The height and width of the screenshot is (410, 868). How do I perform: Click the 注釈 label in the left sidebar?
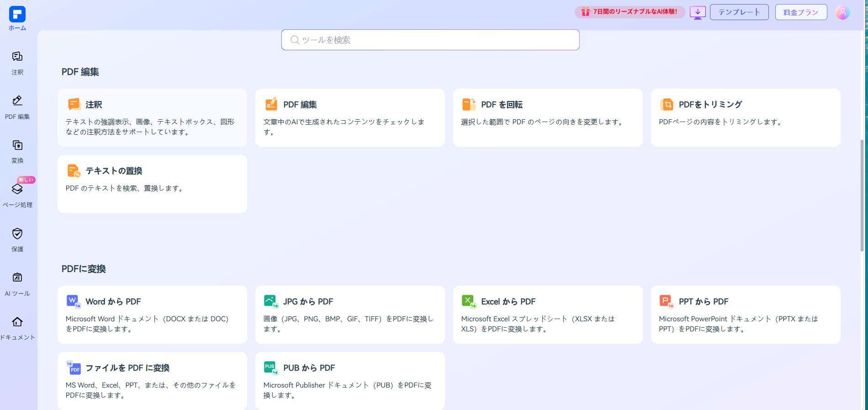tap(17, 72)
